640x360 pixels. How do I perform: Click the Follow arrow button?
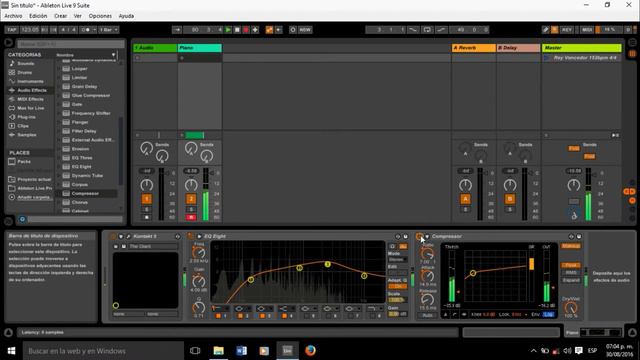177,30
